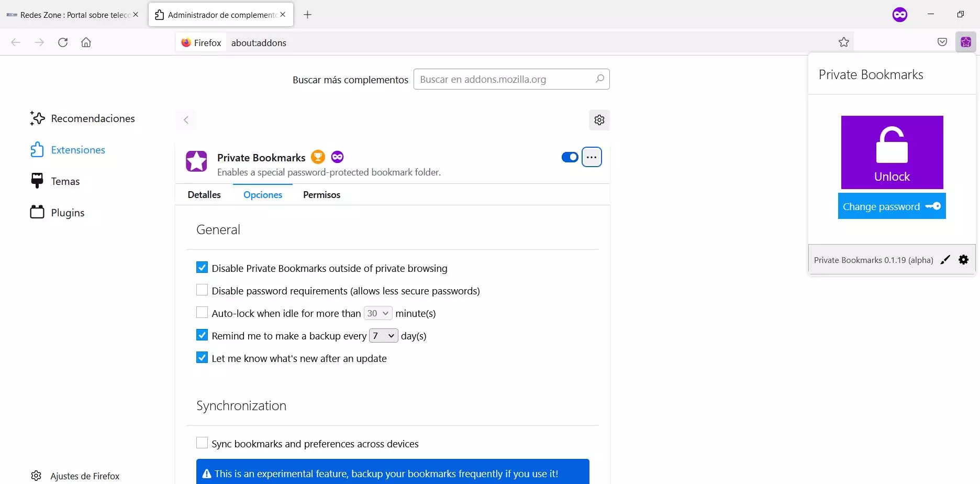Viewport: 980px width, 484px height.
Task: Click the Private Bookmarks toolbar extension icon
Action: point(966,42)
